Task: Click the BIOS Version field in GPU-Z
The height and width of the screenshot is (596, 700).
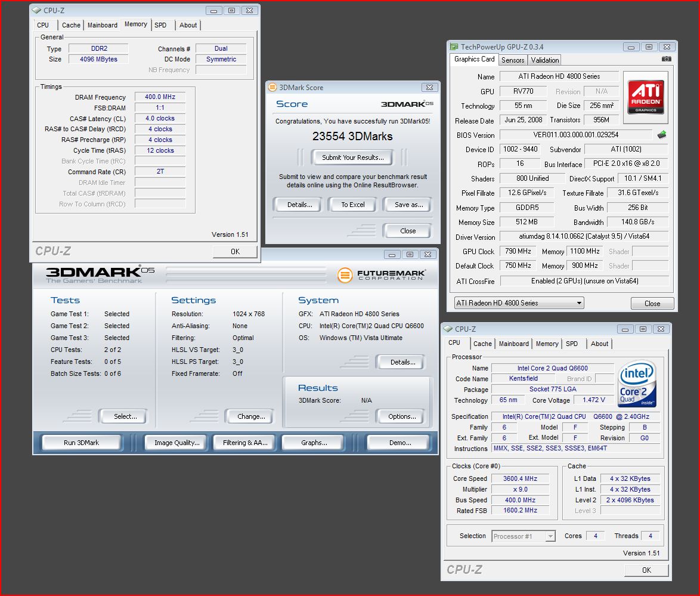Action: 575,134
